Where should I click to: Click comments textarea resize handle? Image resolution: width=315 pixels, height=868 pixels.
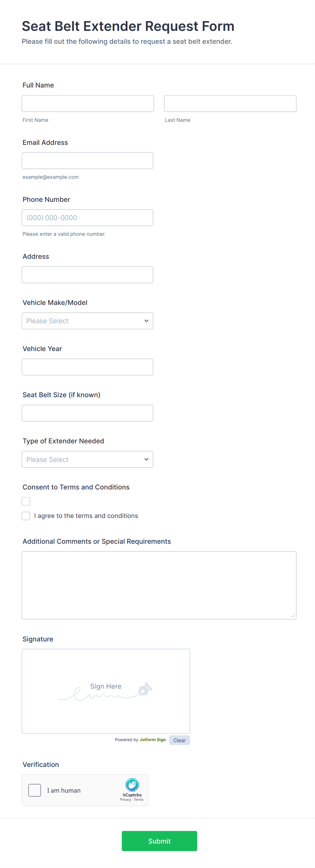click(x=293, y=616)
